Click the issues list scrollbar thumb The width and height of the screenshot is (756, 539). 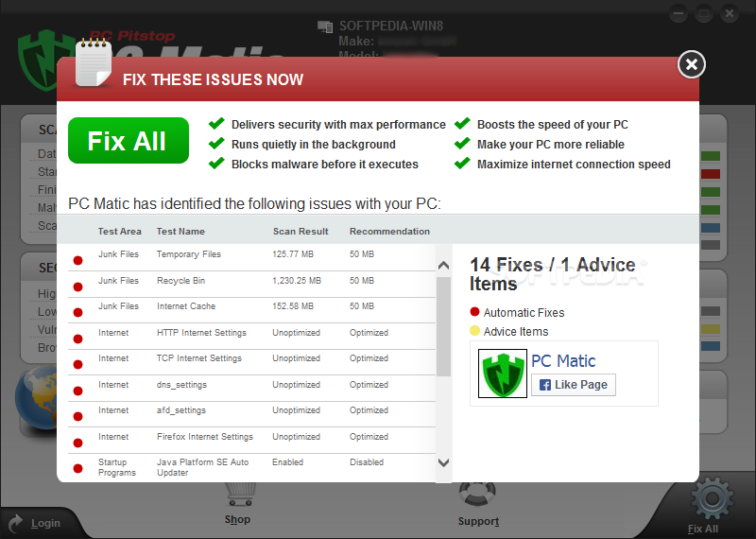point(443,326)
